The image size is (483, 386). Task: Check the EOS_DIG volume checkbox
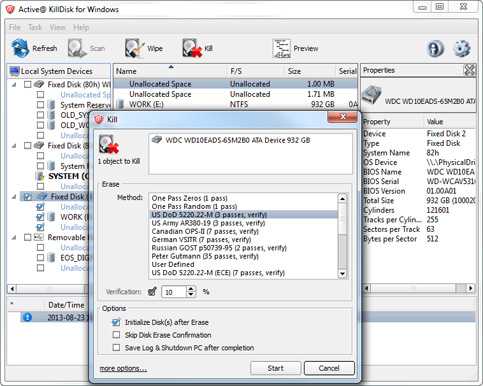[40, 258]
